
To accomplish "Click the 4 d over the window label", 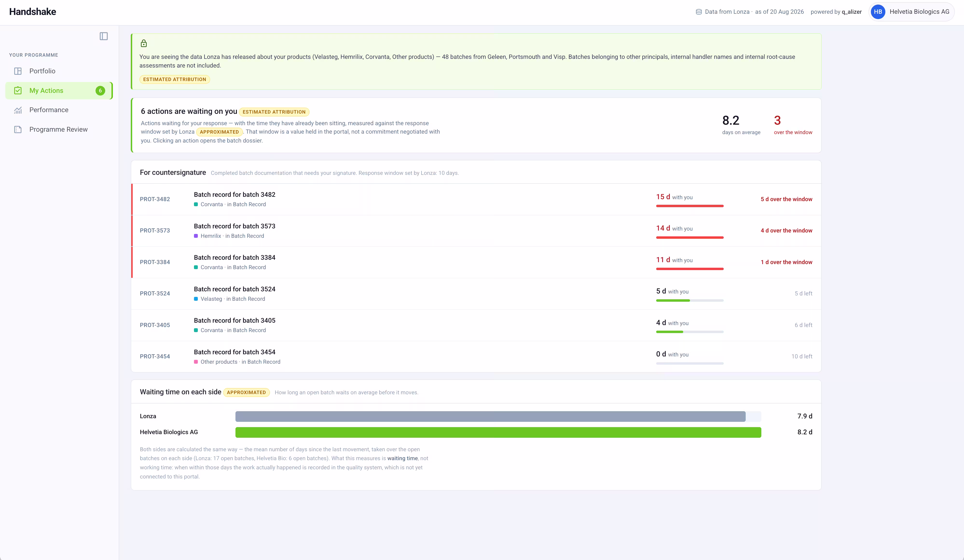I will 786,231.
